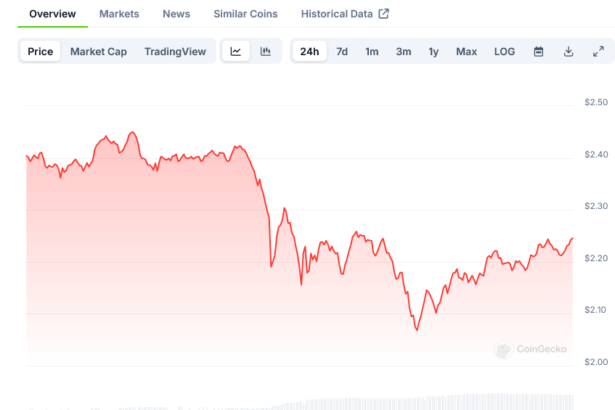Expand chart to fullscreen
This screenshot has width=615, height=410.
tap(598, 52)
